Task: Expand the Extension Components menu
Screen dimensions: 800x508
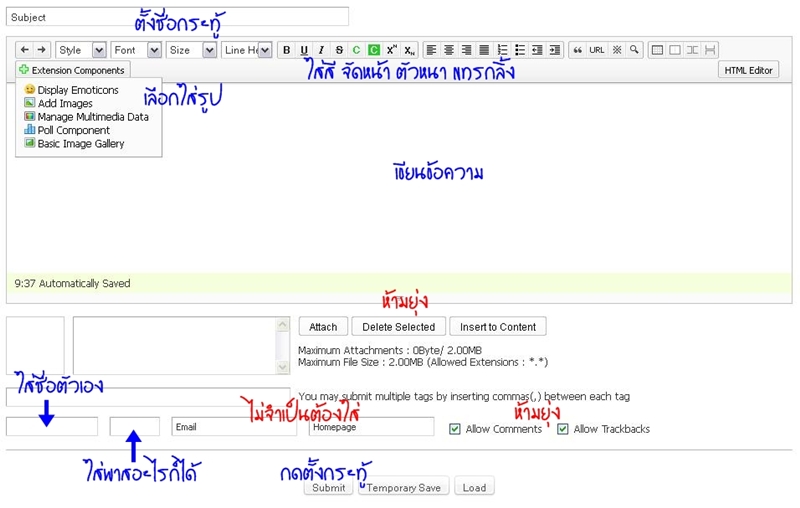Action: coord(73,70)
